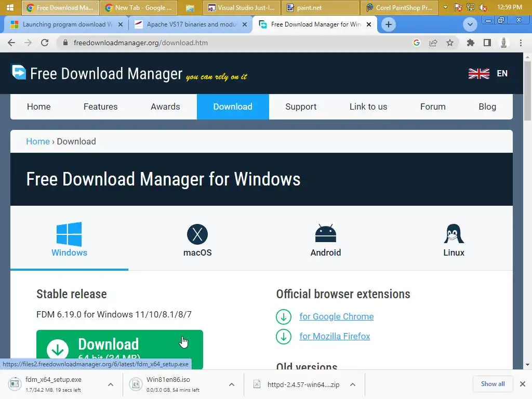Click the page vertical scrollbar thumb
This screenshot has width=532, height=399.
(x=527, y=90)
